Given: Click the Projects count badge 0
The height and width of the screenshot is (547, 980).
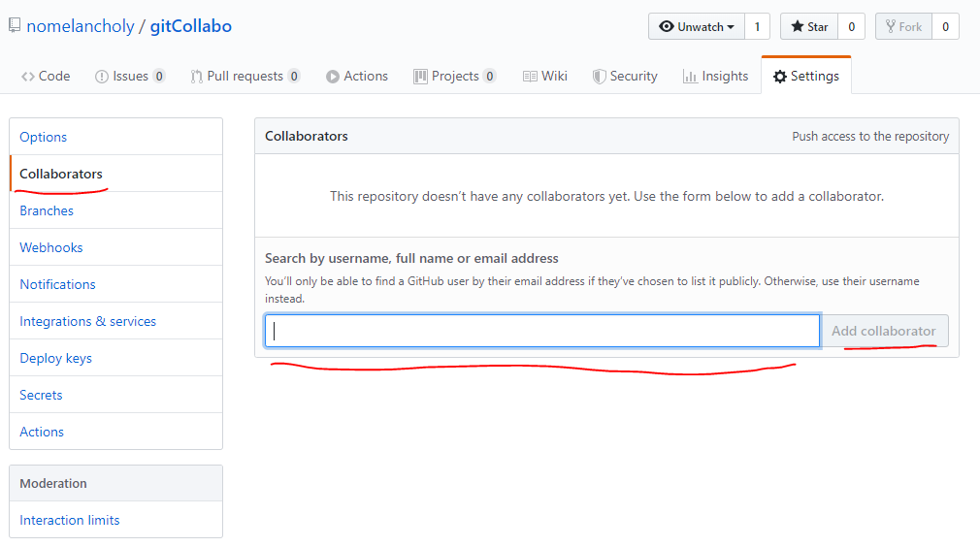Looking at the screenshot, I should click(x=489, y=77).
